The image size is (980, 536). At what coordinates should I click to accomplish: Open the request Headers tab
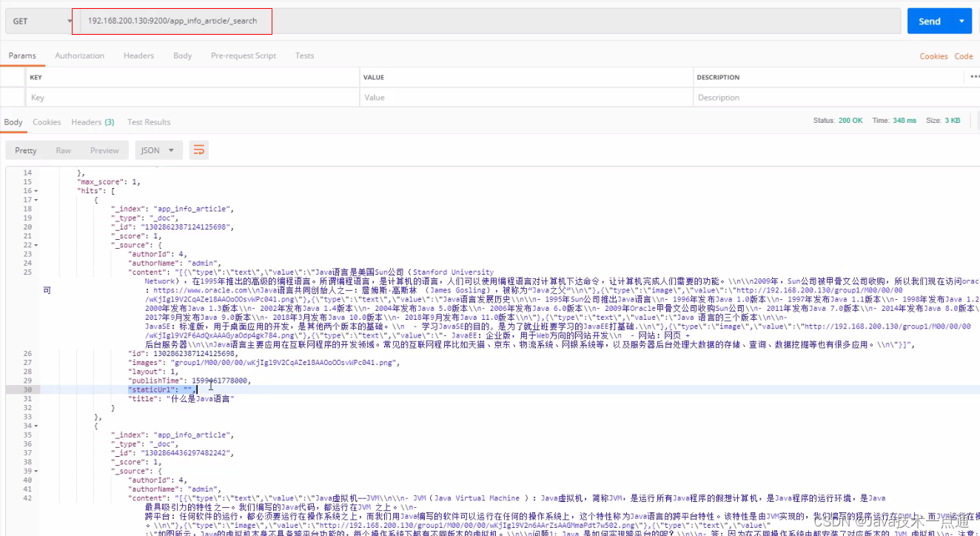point(138,56)
